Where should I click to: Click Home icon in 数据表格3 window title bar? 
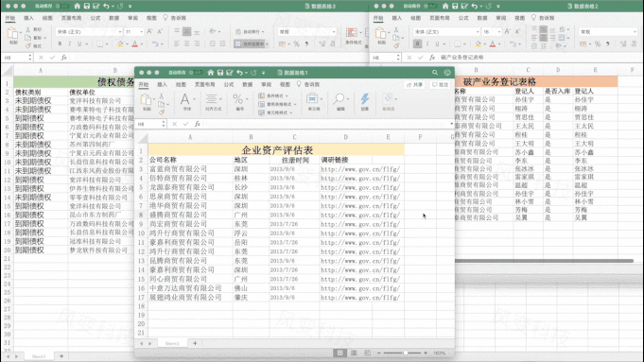(x=77, y=7)
